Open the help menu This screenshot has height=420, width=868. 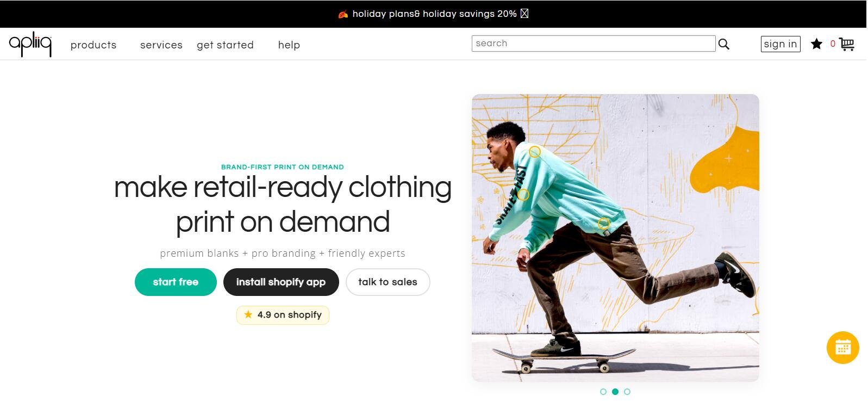coord(289,45)
